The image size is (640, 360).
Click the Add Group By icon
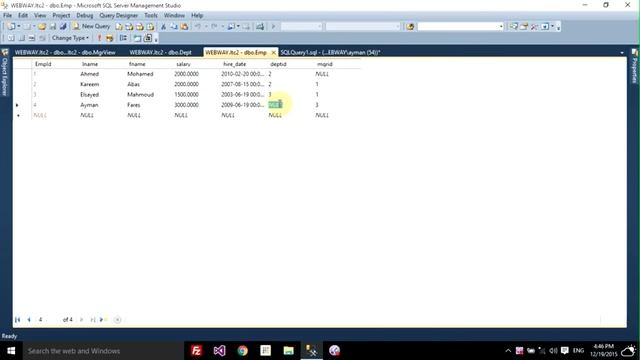tap(123, 38)
